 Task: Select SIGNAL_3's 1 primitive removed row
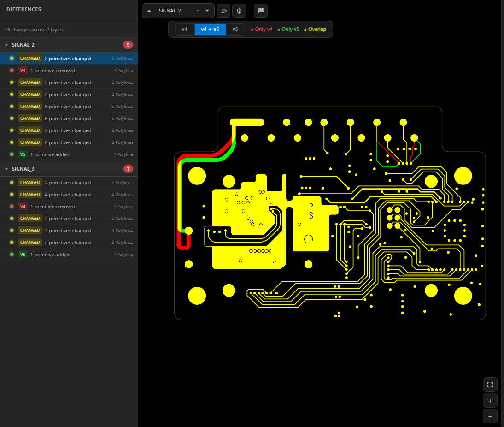coord(69,207)
